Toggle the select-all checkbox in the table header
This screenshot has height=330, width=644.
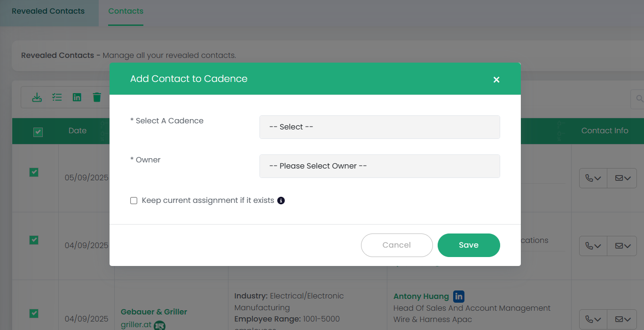tap(38, 132)
